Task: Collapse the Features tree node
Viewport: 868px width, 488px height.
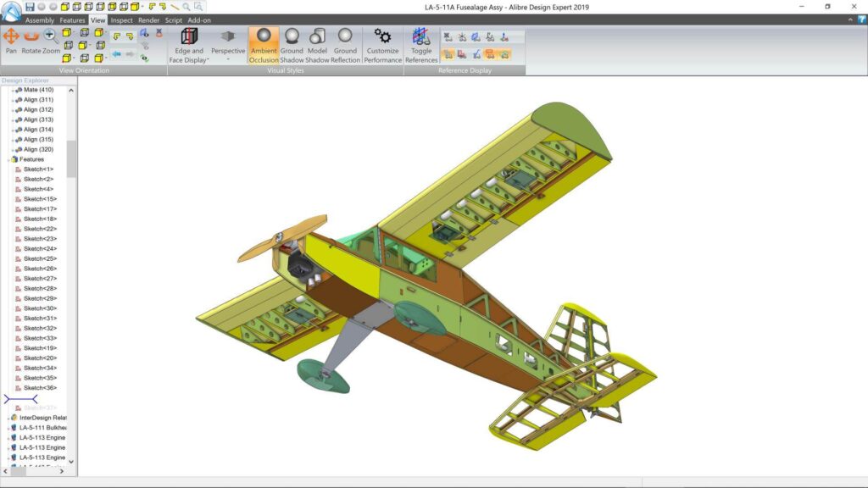Action: click(x=8, y=159)
